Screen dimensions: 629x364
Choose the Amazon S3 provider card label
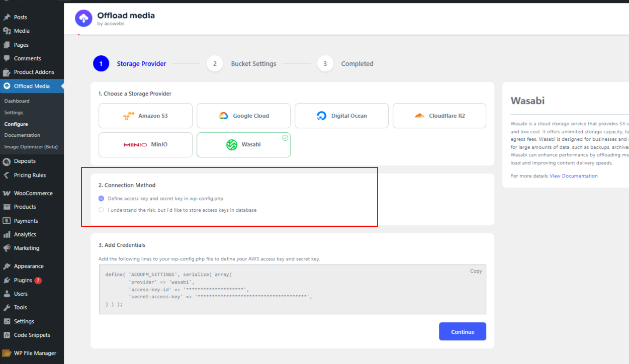(153, 116)
